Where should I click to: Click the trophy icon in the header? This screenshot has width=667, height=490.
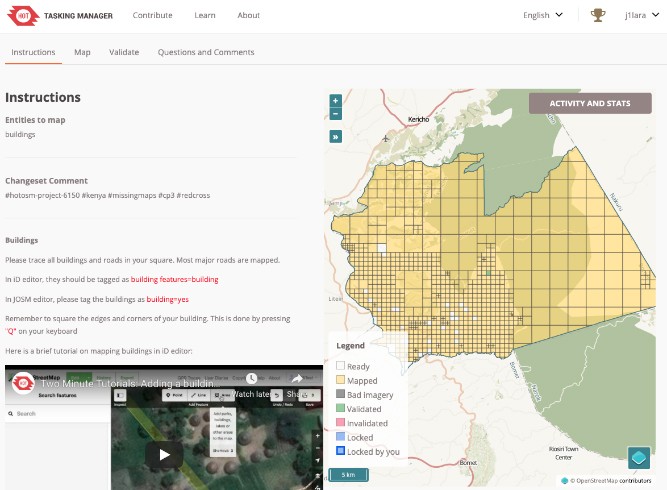598,15
